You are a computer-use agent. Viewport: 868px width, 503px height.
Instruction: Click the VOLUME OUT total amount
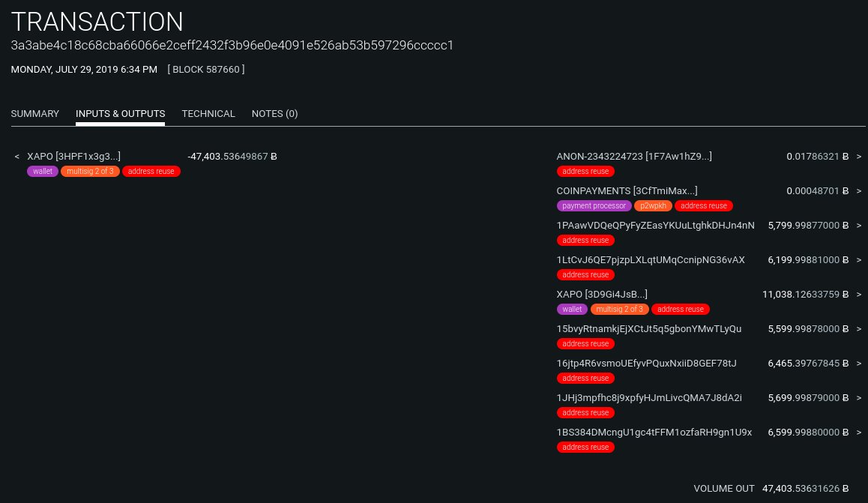pyautogui.click(x=802, y=488)
